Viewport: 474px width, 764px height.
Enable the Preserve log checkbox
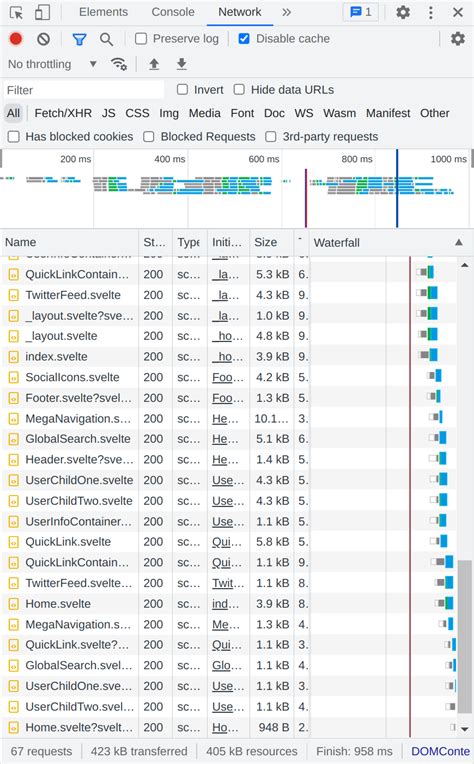pos(141,38)
